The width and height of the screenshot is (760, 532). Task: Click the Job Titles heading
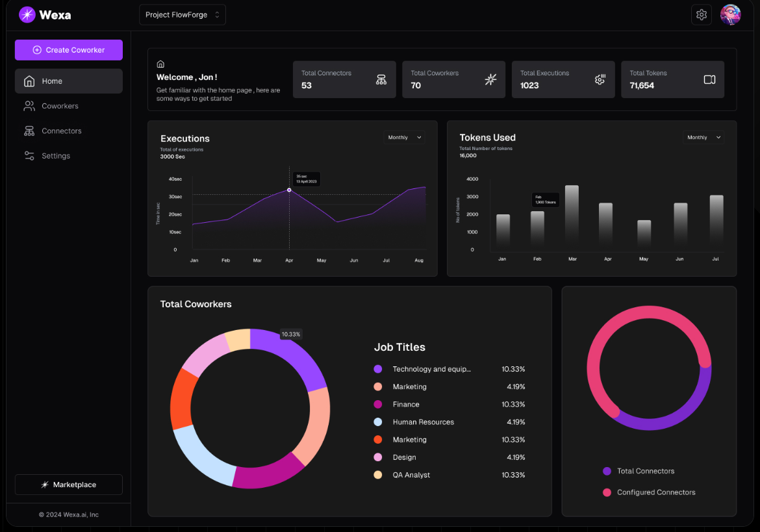click(x=399, y=347)
